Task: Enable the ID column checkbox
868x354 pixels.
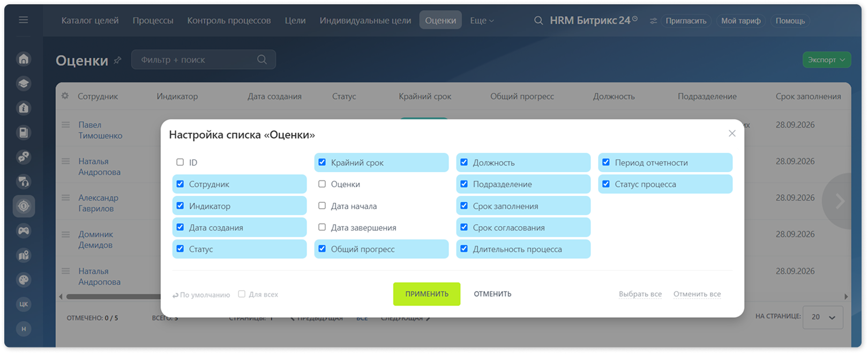Action: [x=180, y=162]
